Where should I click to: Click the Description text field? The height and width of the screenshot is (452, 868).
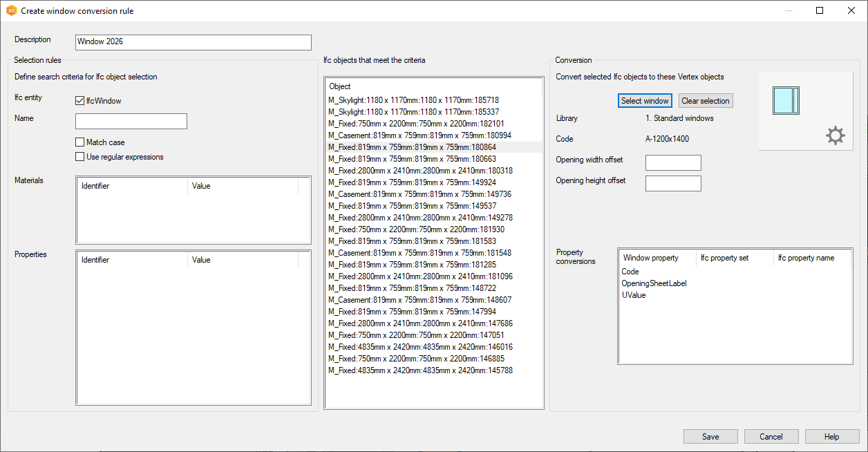(x=194, y=42)
